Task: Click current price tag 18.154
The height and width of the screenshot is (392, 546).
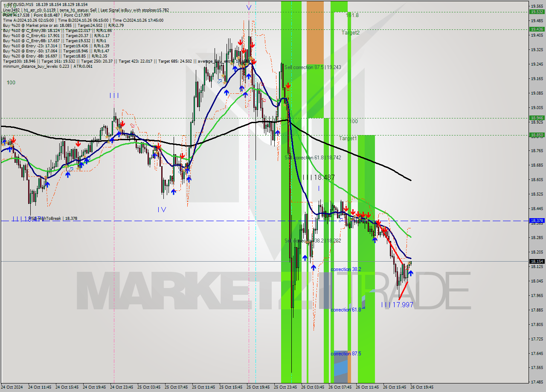Action: (x=537, y=261)
